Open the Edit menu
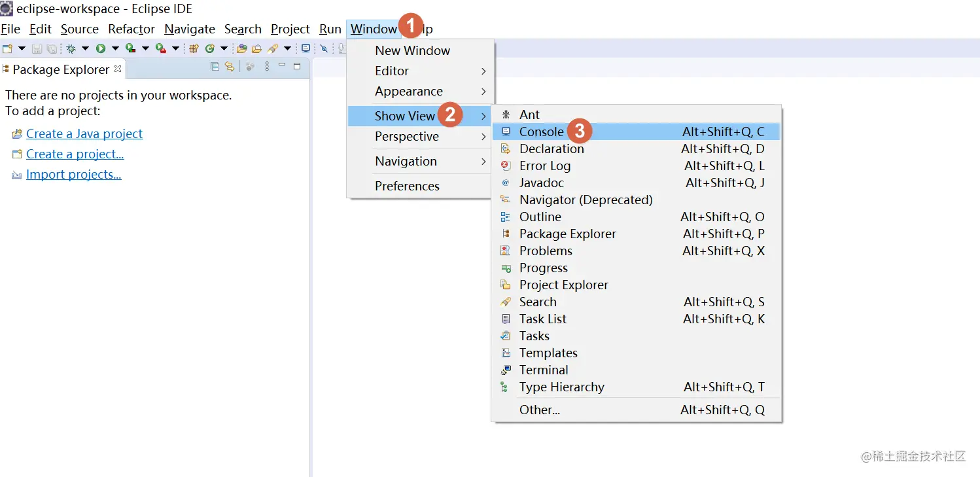Viewport: 980px width, 477px height. pyautogui.click(x=41, y=29)
